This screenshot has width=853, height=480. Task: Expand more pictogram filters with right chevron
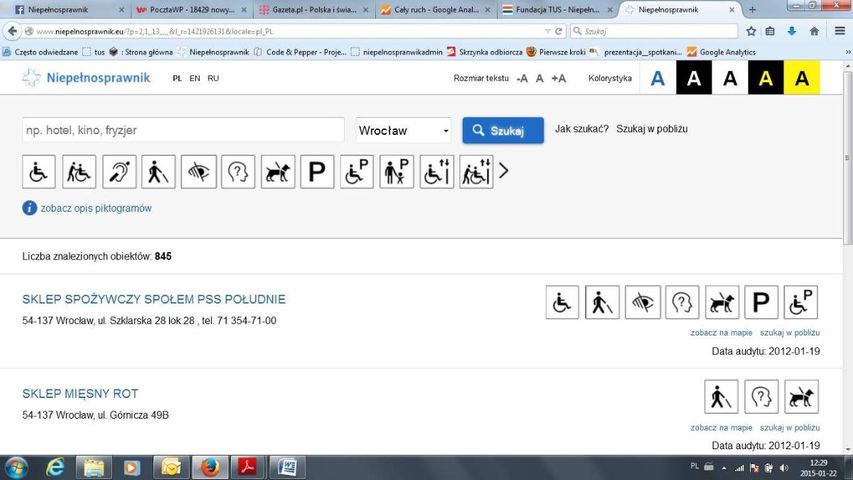[503, 171]
